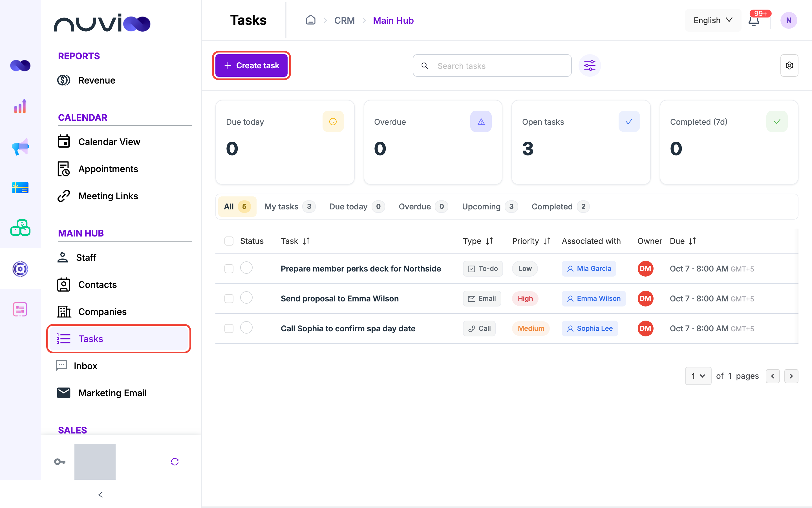812x508 pixels.
Task: Go to home via breadcrumb house icon
Action: pos(311,20)
